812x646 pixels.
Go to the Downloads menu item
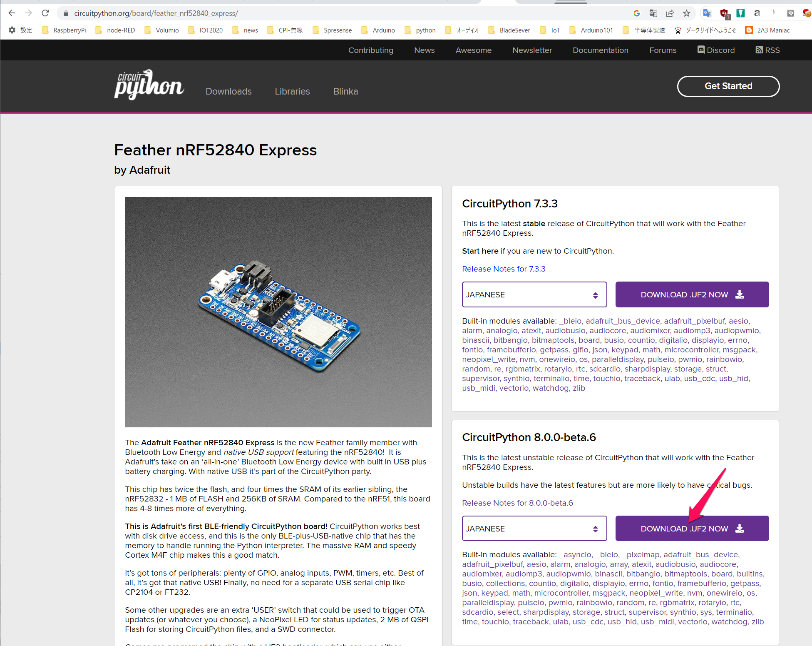[228, 91]
